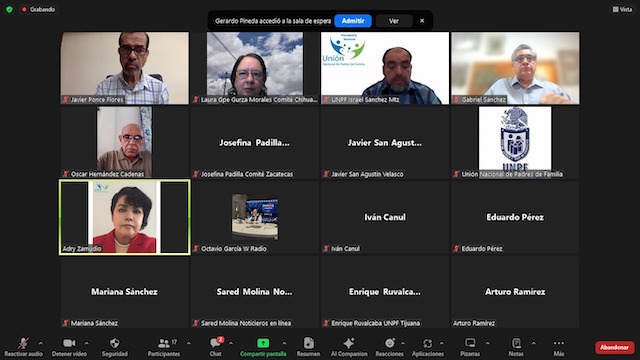The height and width of the screenshot is (360, 640).
Task: Open the Resumen document icon
Action: [x=309, y=343]
